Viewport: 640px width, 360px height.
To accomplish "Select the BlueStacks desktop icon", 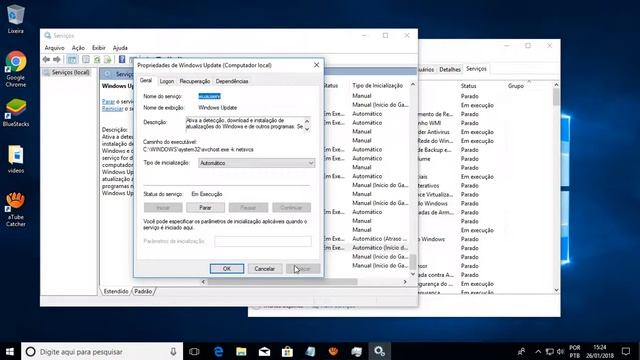I will [x=16, y=113].
